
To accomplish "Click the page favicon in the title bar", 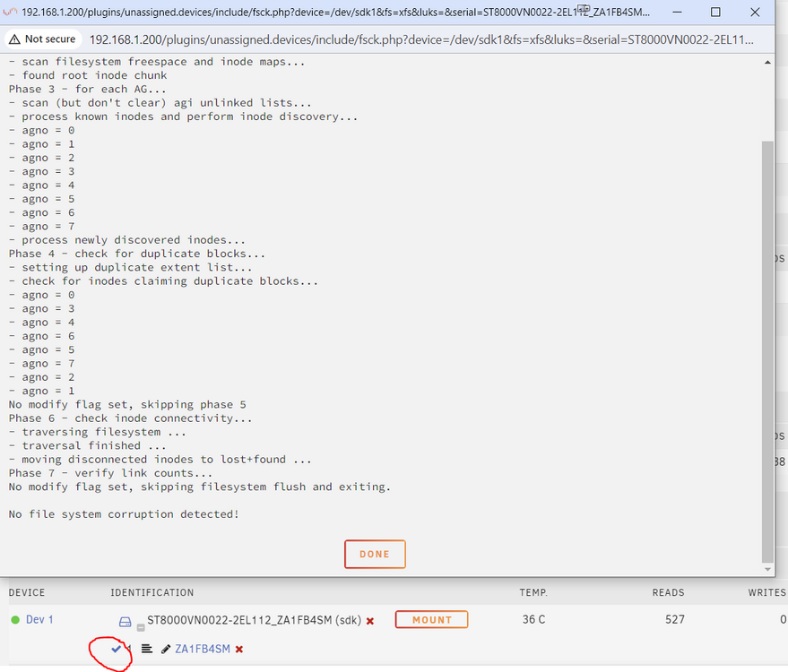I will pyautogui.click(x=10, y=12).
